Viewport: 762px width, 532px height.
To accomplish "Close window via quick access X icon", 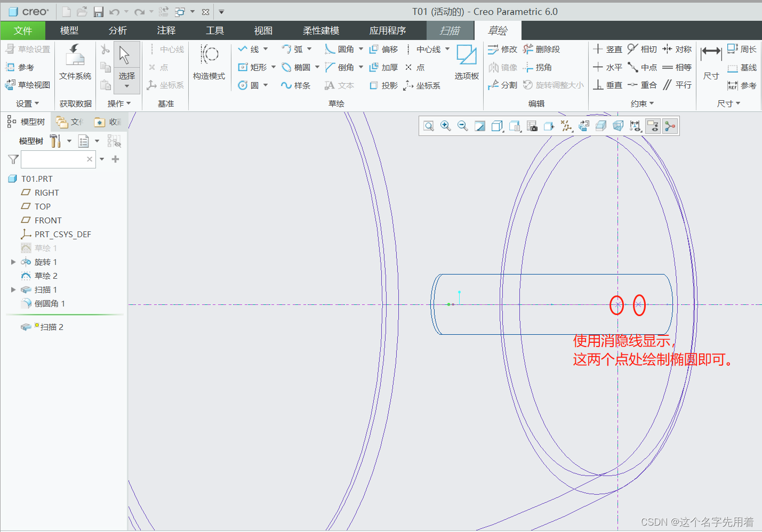I will click(x=205, y=12).
